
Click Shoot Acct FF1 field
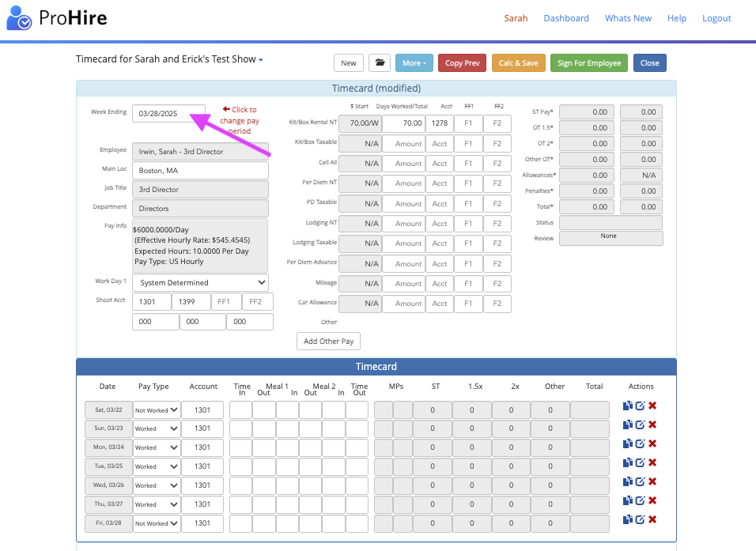(x=226, y=302)
